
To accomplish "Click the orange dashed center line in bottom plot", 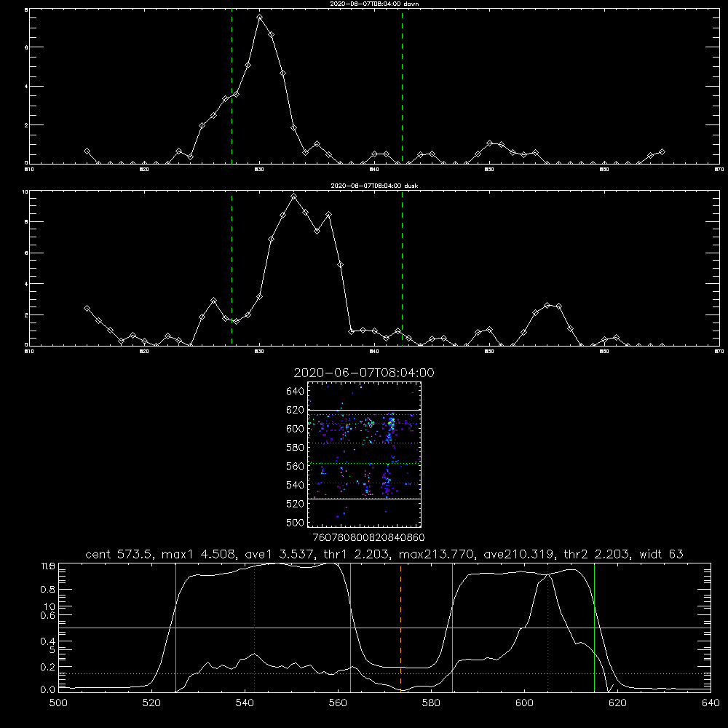I will 400,627.
